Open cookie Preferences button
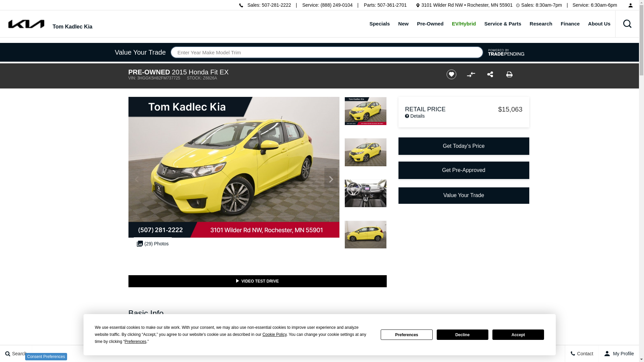This screenshot has height=362, width=644. point(407,335)
